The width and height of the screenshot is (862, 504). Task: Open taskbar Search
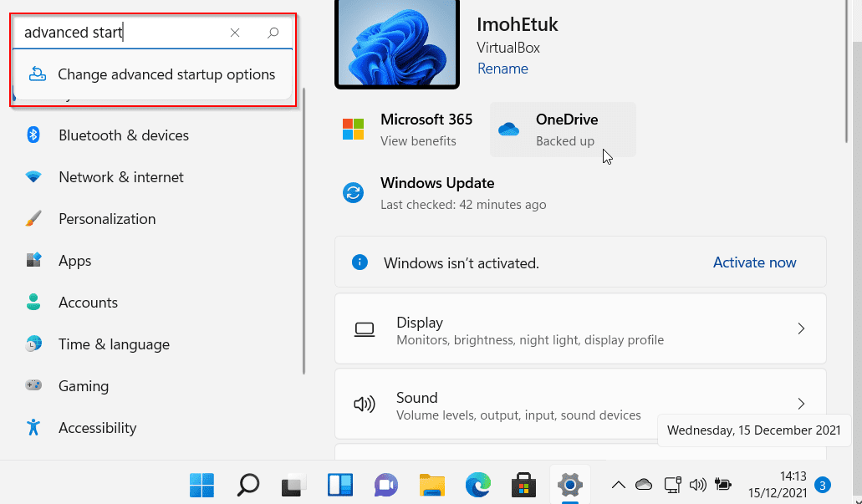pos(248,485)
